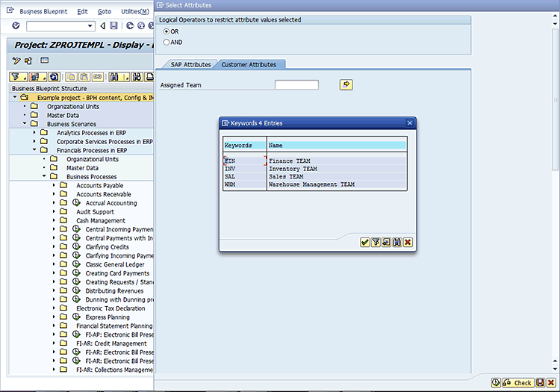Click the binoculars find icon in Keywords dialog
Screen dimensions: 560x392
(397, 242)
